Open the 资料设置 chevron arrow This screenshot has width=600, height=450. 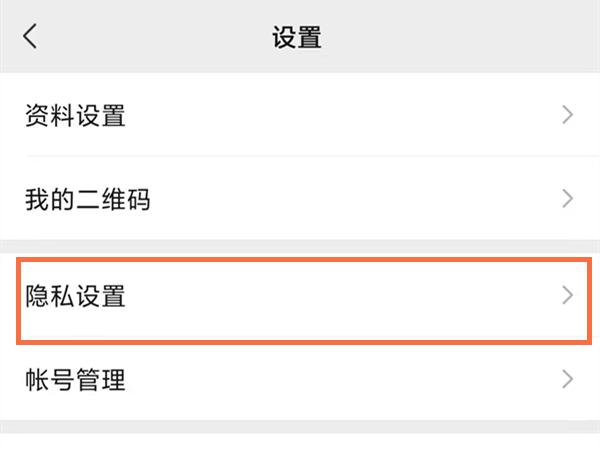coord(567,115)
